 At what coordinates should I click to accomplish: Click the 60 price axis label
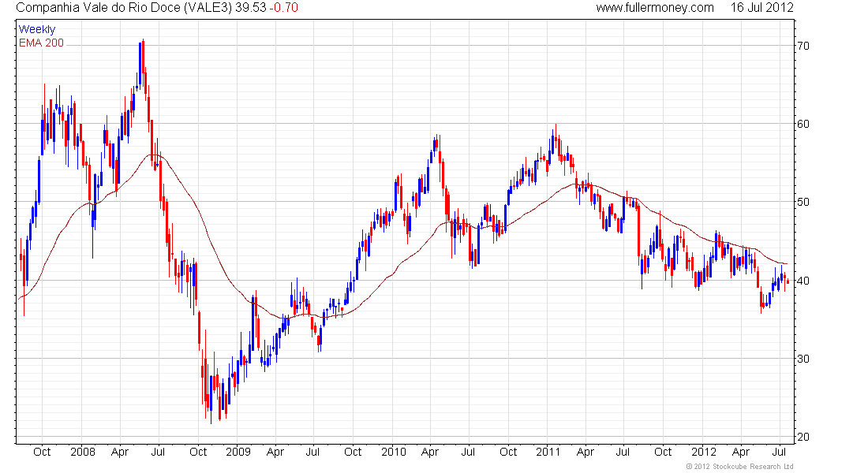(x=803, y=124)
